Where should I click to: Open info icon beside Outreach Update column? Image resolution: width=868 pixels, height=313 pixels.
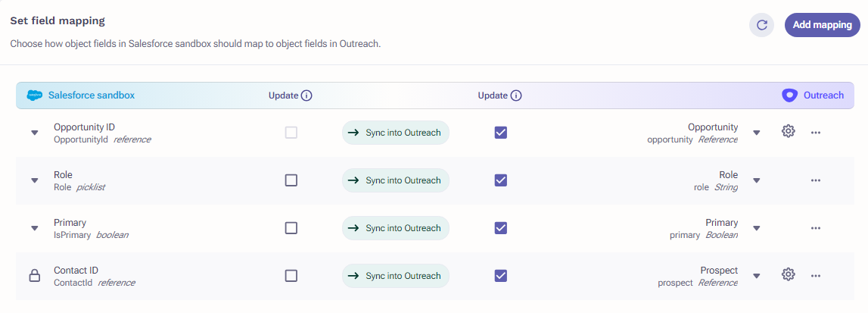[516, 95]
